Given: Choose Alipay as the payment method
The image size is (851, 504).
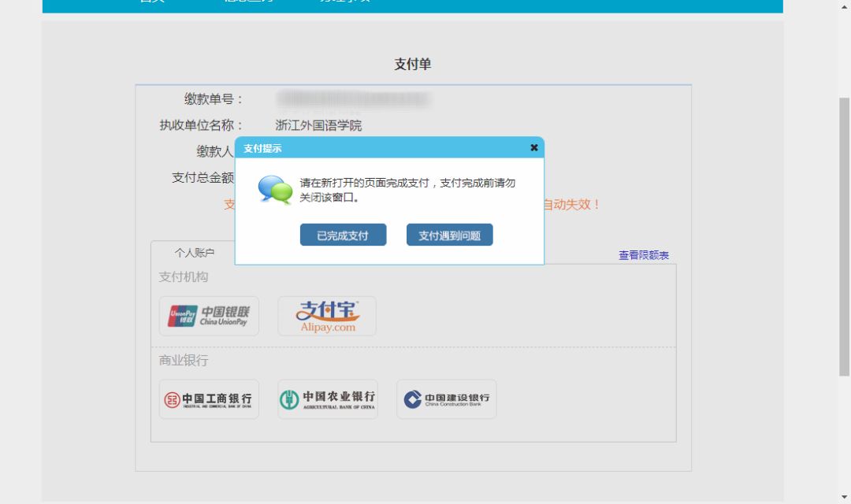Looking at the screenshot, I should pos(327,316).
